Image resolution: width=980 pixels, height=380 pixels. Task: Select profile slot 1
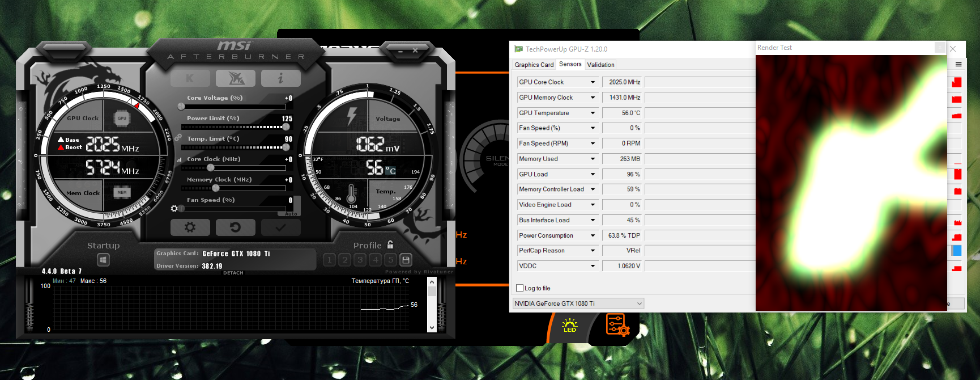click(x=330, y=260)
